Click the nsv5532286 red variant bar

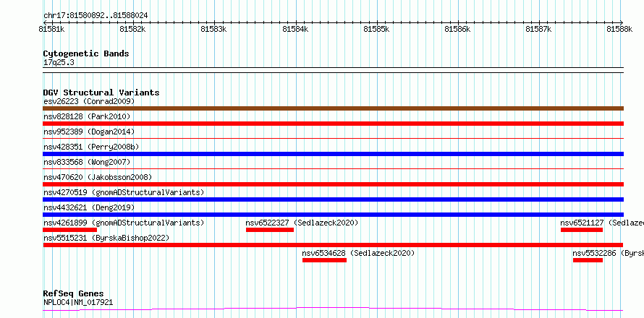tap(588, 260)
